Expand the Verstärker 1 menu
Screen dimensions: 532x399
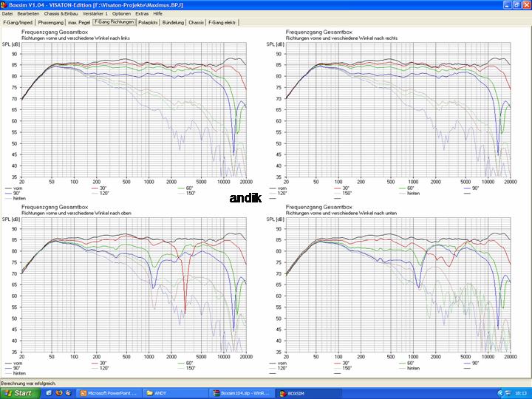(x=95, y=13)
